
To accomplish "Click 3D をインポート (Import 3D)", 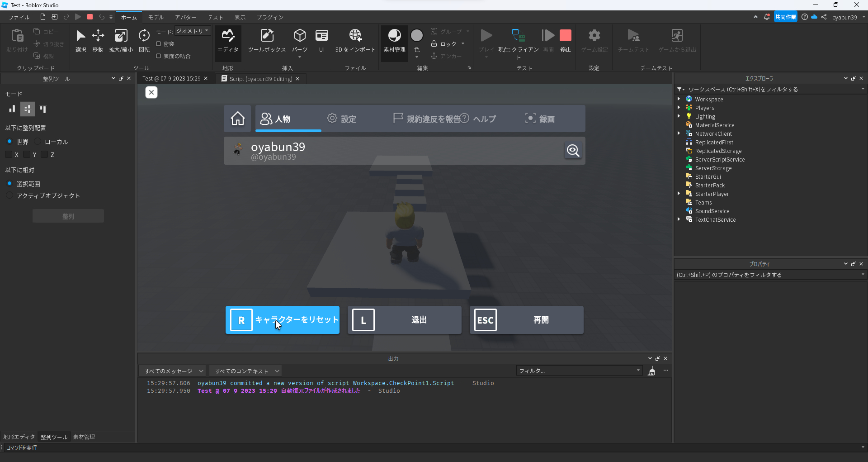I will [355, 41].
